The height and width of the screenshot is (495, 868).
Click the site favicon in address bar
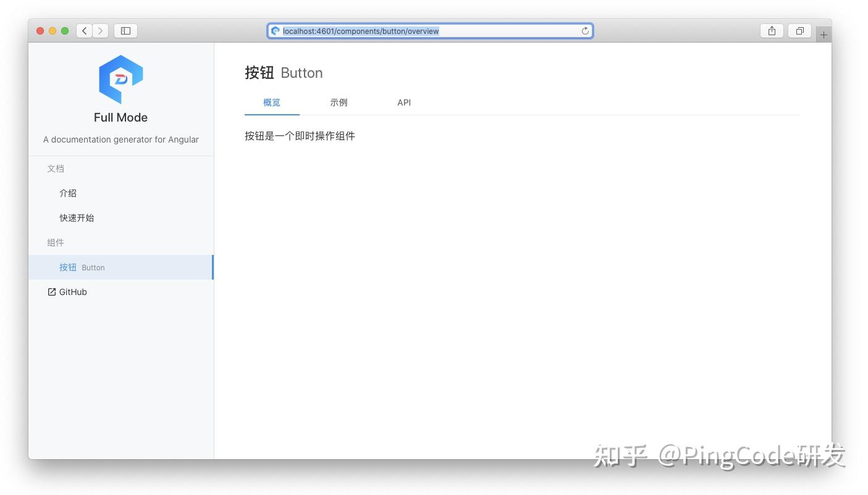[x=276, y=31]
